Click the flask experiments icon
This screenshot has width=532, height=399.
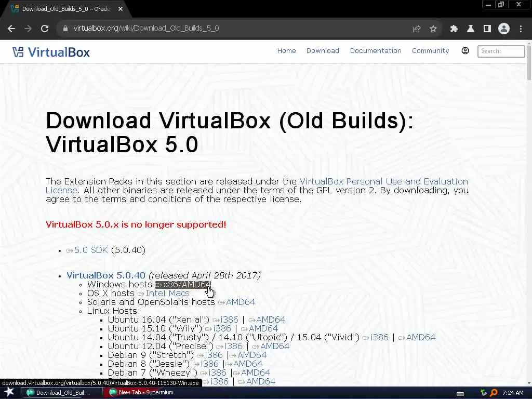470,29
